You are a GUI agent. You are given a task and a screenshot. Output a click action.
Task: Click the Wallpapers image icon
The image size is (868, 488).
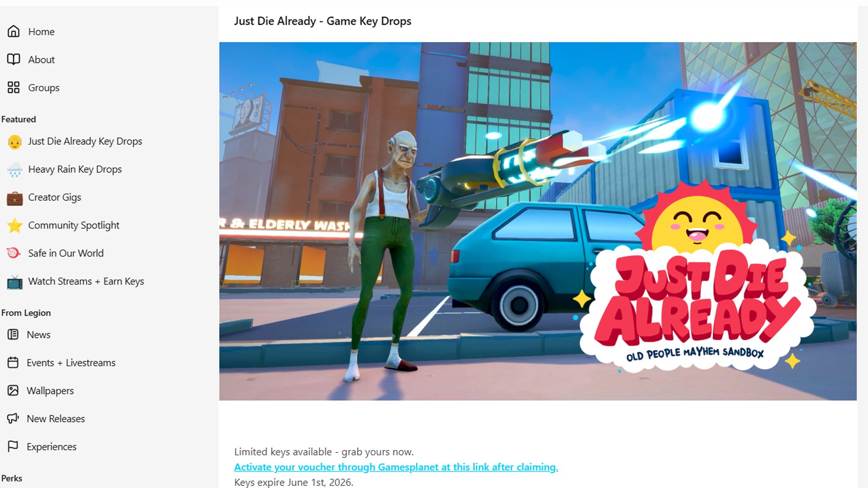tap(13, 390)
